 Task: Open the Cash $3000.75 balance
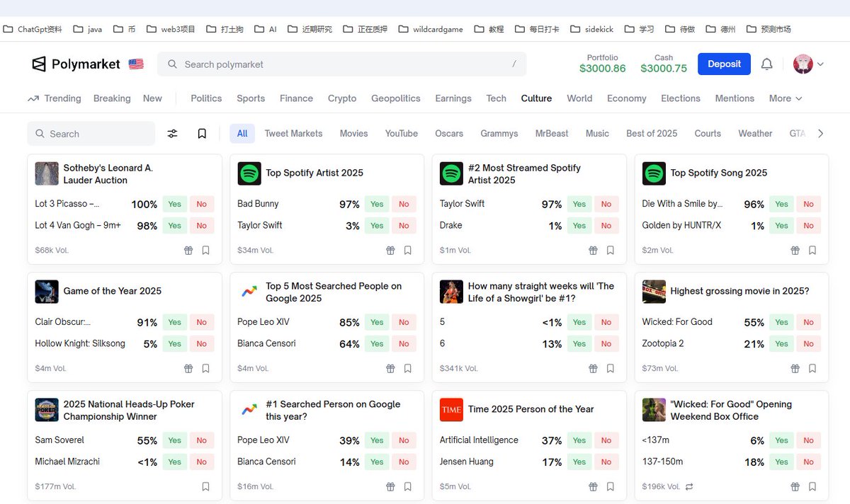pos(664,64)
